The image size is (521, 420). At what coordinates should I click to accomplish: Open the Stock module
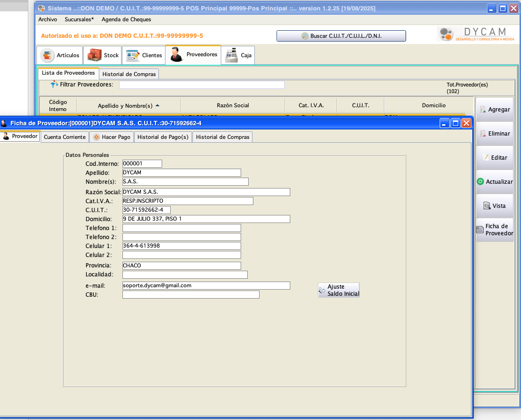click(x=103, y=55)
